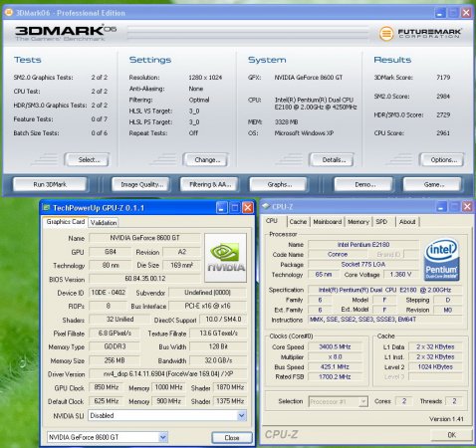
Task: Click the Device ID value 10DE - 0402
Action: tap(109, 293)
